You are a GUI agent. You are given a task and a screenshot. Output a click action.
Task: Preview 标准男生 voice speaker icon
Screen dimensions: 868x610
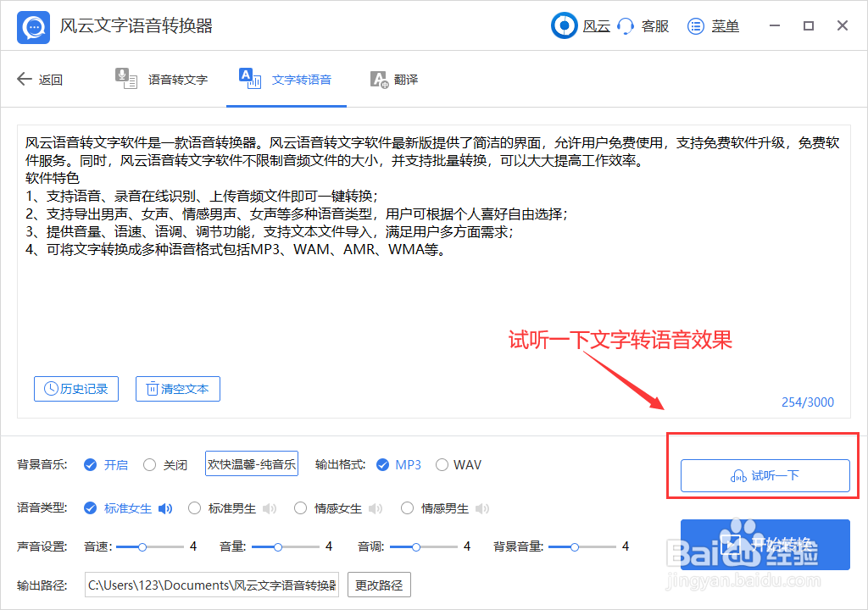pos(269,508)
